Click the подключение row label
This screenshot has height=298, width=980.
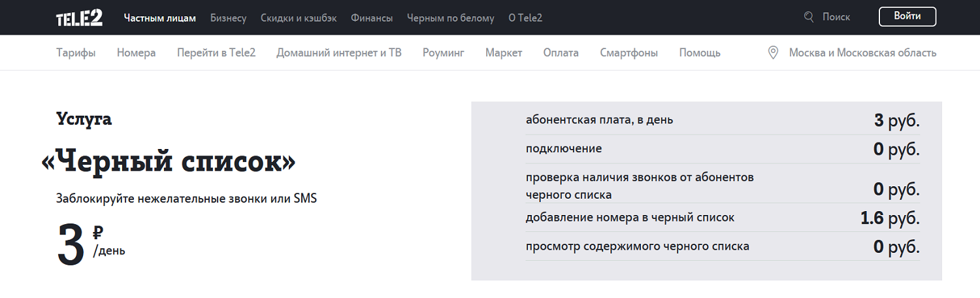pyautogui.click(x=564, y=149)
